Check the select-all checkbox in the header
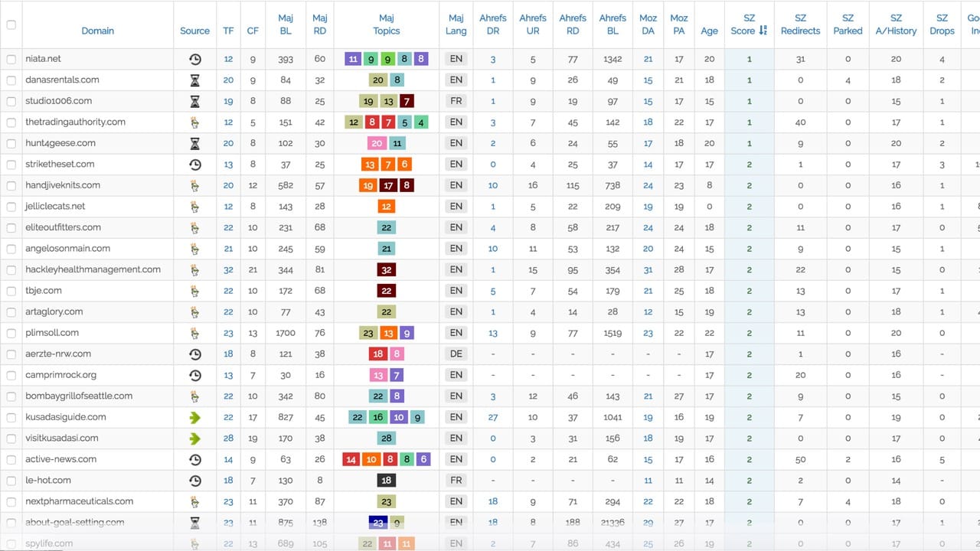The image size is (980, 551). tap(11, 24)
